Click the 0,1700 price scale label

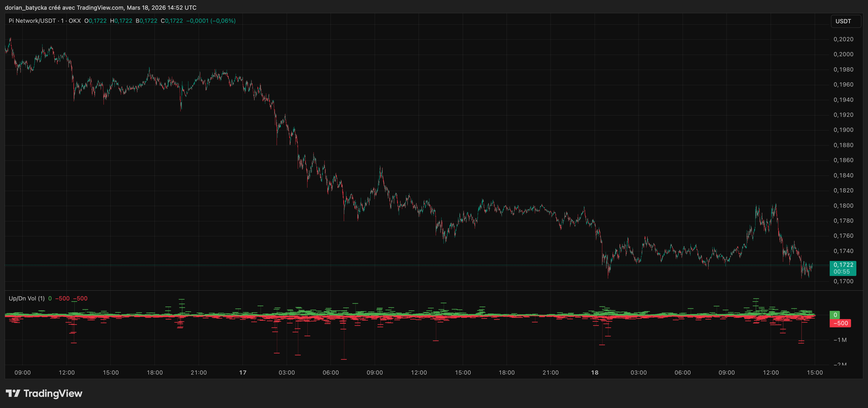(844, 282)
